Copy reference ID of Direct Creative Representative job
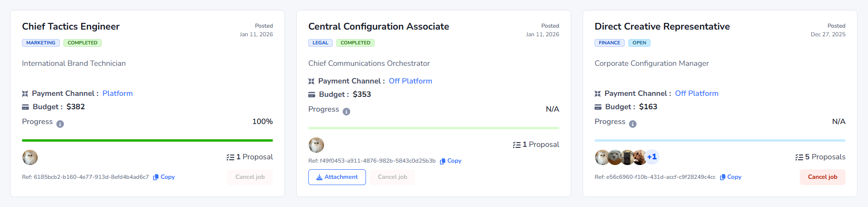This screenshot has height=207, width=868. (x=731, y=177)
